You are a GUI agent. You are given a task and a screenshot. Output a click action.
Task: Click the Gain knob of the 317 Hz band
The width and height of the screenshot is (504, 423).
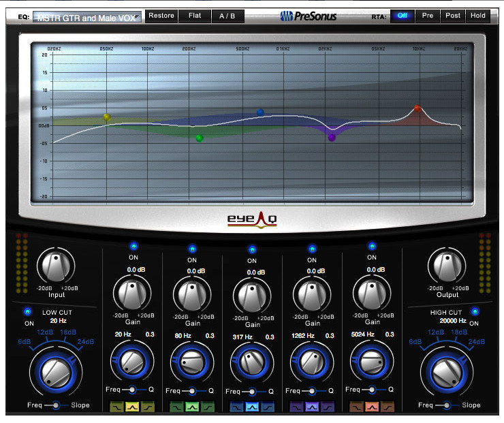252,297
